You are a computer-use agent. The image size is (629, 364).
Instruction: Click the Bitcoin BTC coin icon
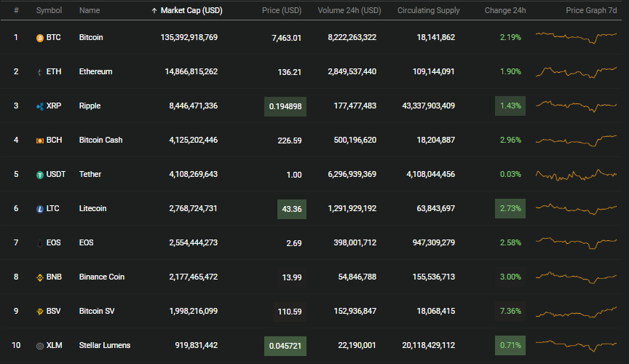tap(40, 38)
